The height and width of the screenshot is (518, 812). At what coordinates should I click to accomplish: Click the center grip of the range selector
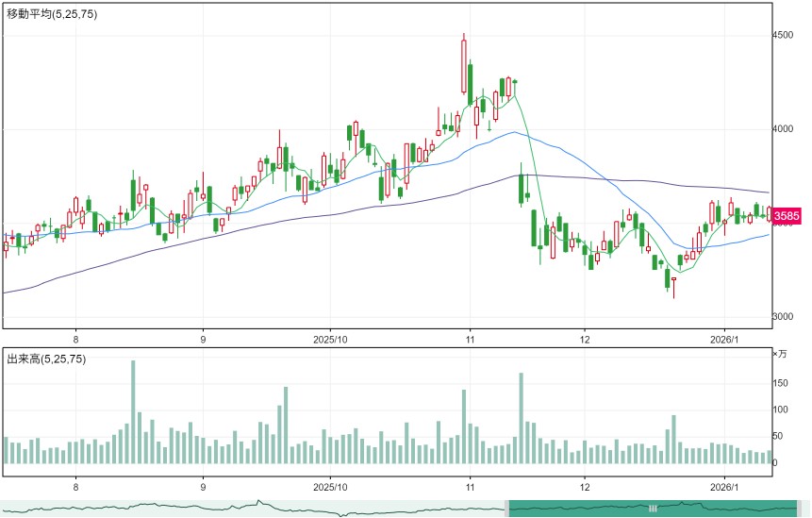click(x=653, y=509)
